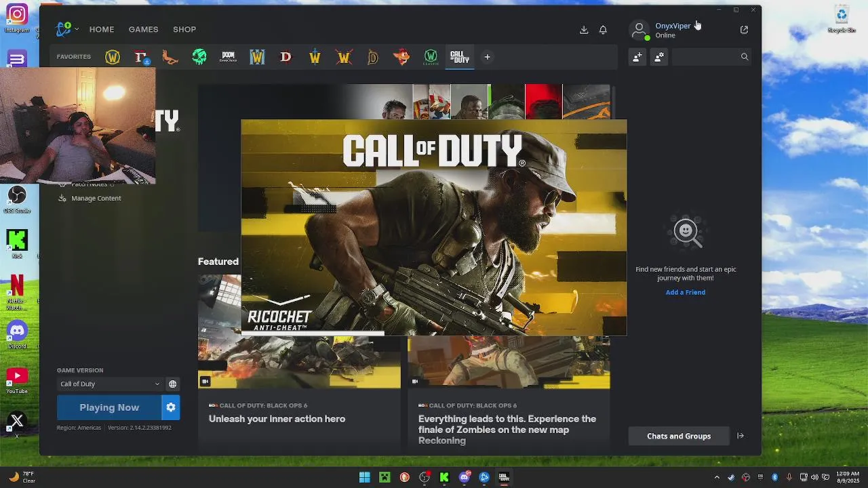Open Minecraft from the taskbar

click(x=384, y=477)
